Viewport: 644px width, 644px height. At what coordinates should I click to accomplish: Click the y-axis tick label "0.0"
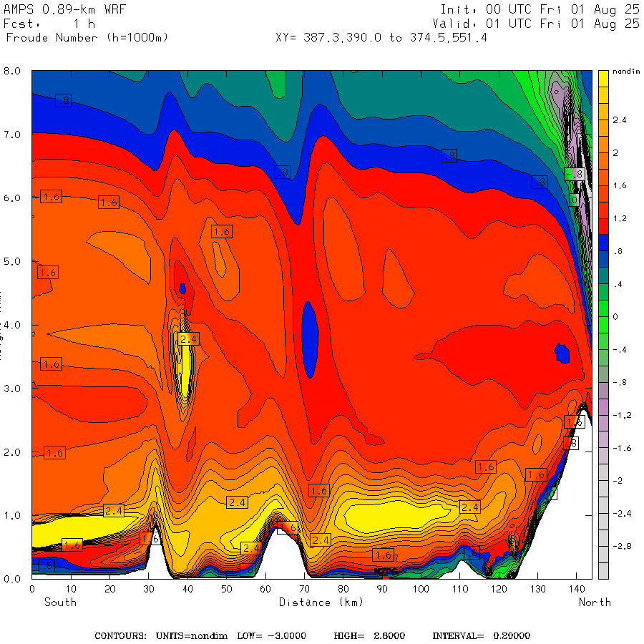click(12, 579)
